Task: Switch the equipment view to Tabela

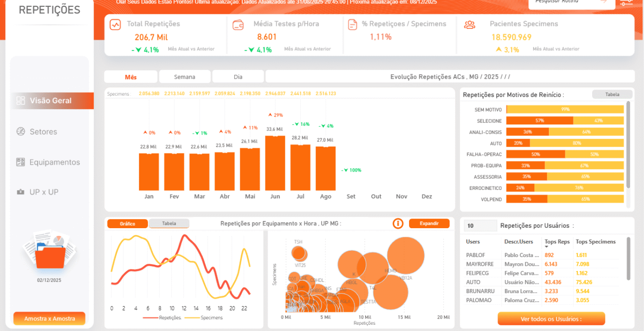Action: (169, 223)
